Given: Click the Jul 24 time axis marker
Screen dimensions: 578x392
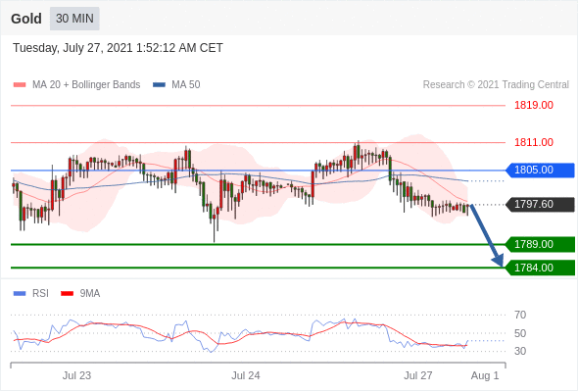Looking at the screenshot, I should tap(246, 375).
